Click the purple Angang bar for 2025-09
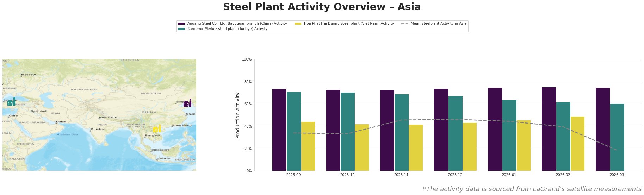 click(x=279, y=130)
